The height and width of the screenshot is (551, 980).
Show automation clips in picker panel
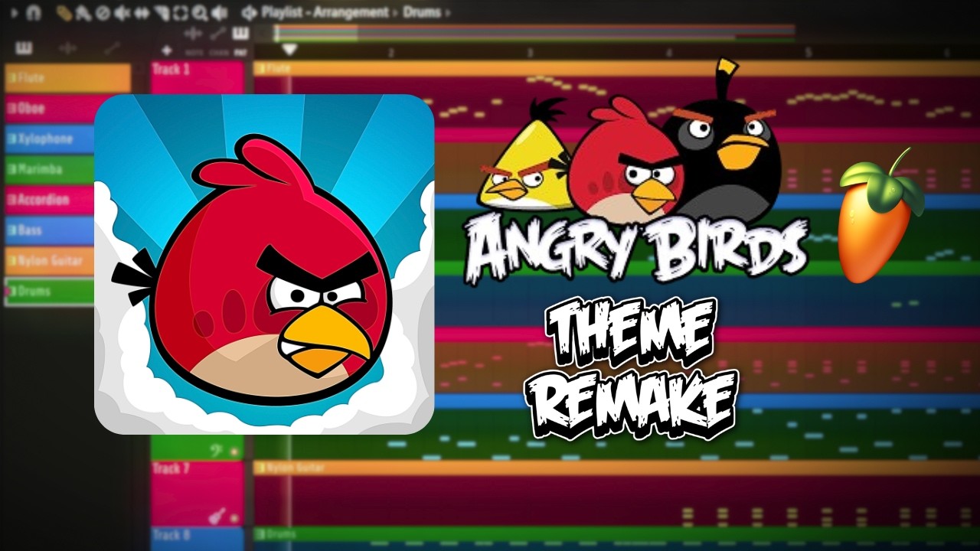(112, 48)
